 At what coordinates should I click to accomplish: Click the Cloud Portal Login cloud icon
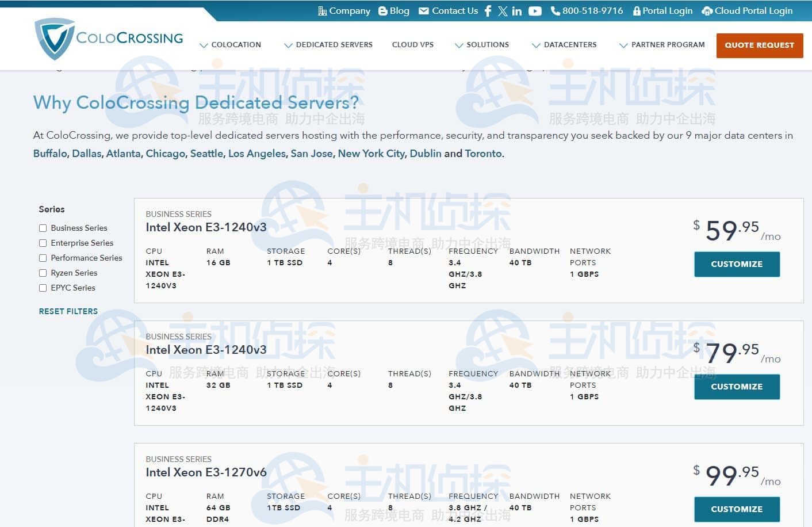pyautogui.click(x=707, y=11)
